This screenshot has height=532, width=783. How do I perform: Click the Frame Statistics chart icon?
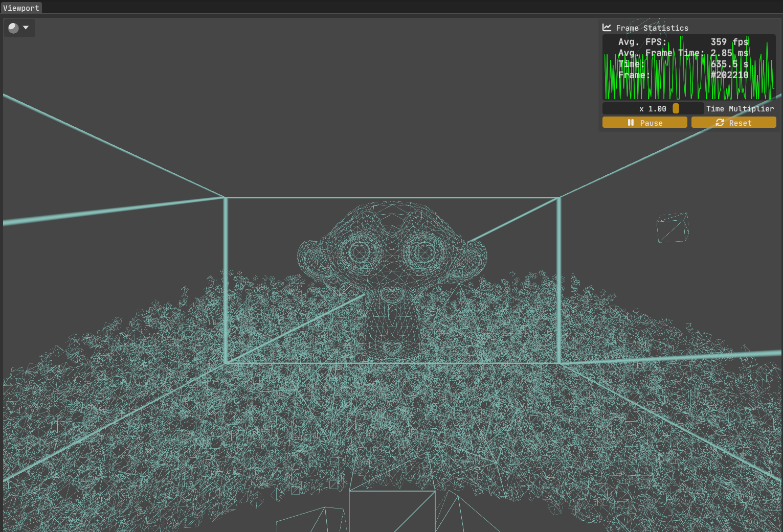(607, 28)
